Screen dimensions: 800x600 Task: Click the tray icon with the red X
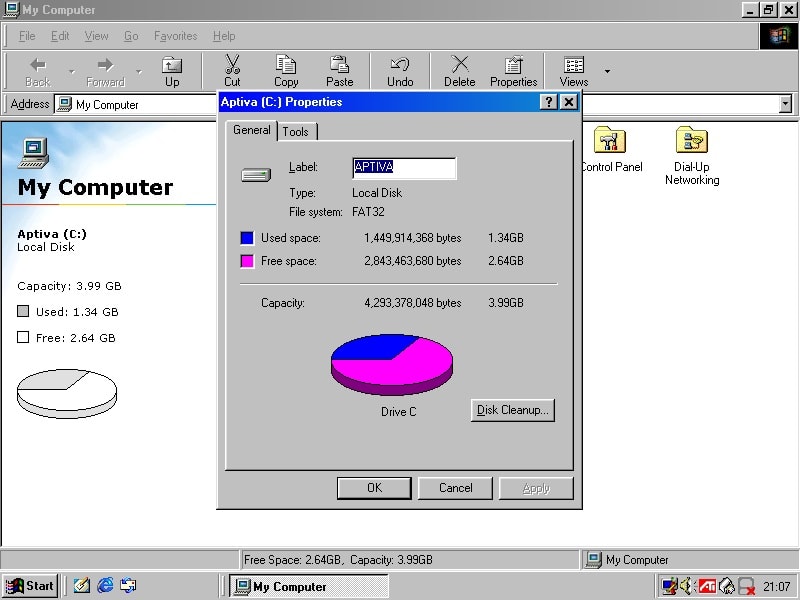pos(747,586)
